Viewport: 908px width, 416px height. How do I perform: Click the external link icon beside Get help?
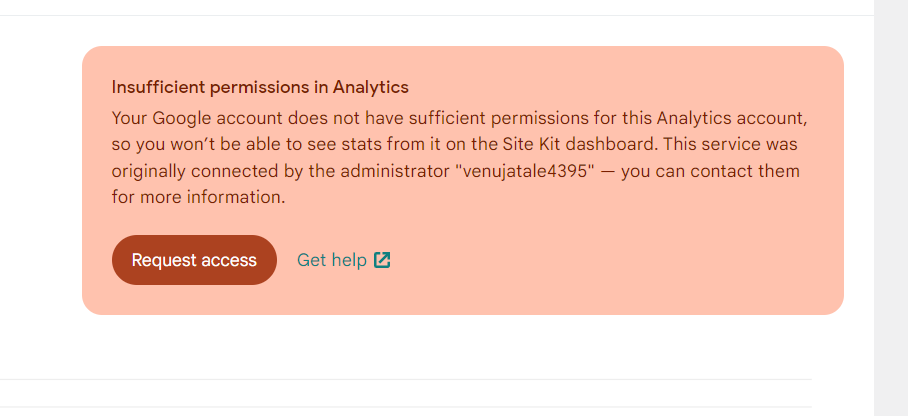[x=382, y=260]
